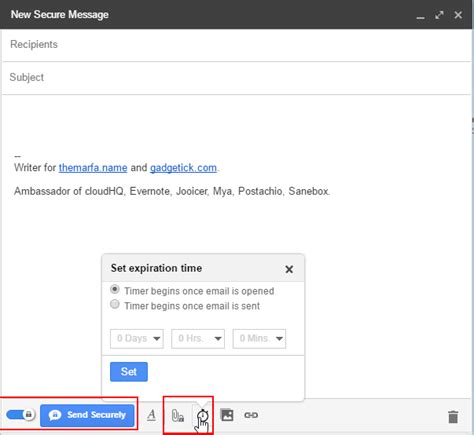This screenshot has width=474, height=435.
Task: Attach a secure file with paperclip-lock icon
Action: (177, 416)
